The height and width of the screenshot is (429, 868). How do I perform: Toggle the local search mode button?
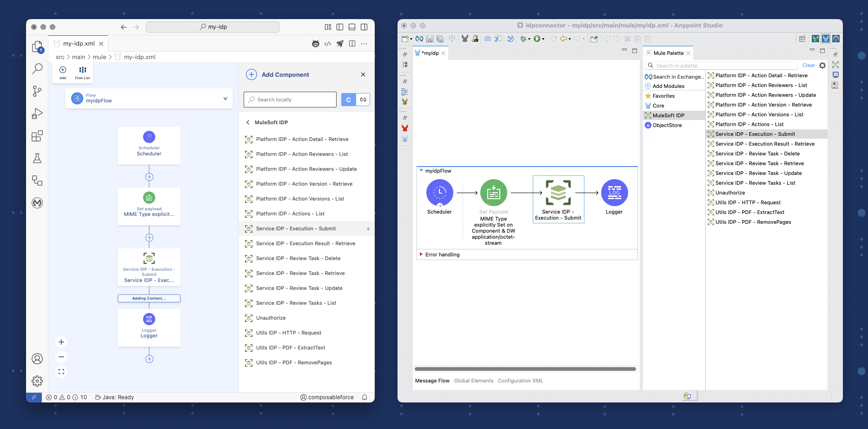[x=348, y=100]
